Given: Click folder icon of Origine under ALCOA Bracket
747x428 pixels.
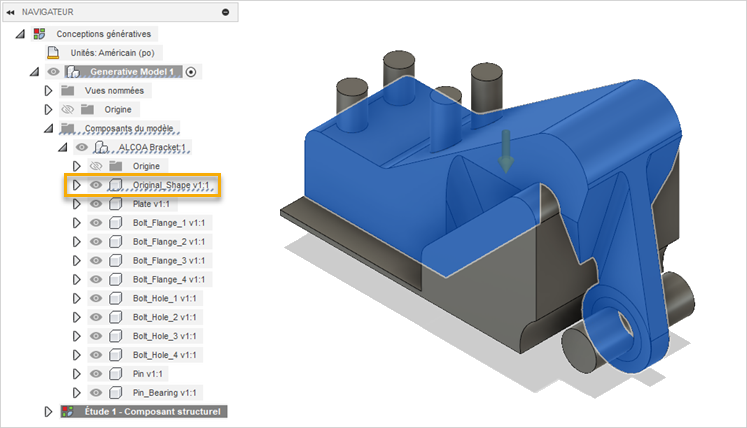Looking at the screenshot, I should click(x=115, y=166).
